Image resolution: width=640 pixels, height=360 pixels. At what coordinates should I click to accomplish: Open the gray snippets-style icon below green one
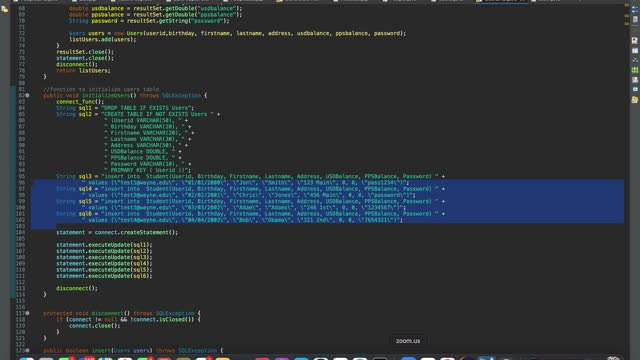pos(635,80)
